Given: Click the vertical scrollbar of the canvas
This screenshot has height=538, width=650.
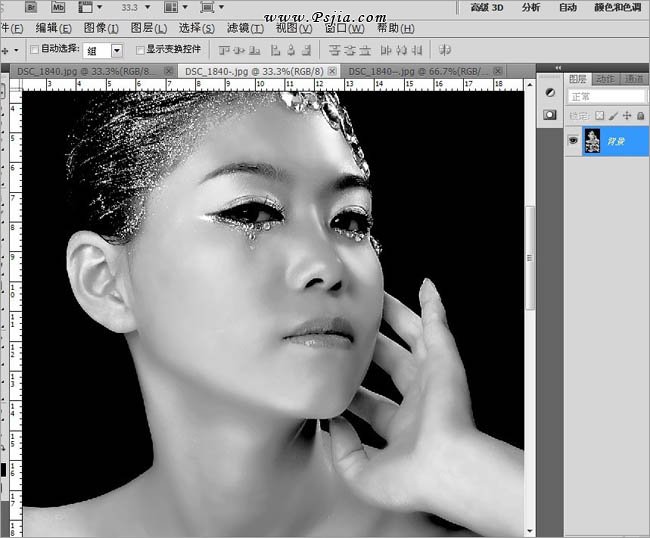Looking at the screenshot, I should click(531, 300).
